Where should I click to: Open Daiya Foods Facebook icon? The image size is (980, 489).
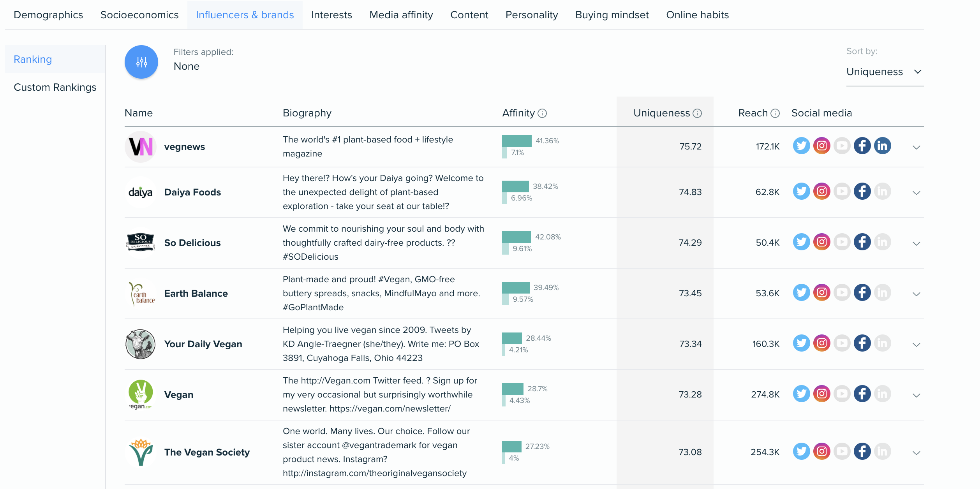pos(862,192)
